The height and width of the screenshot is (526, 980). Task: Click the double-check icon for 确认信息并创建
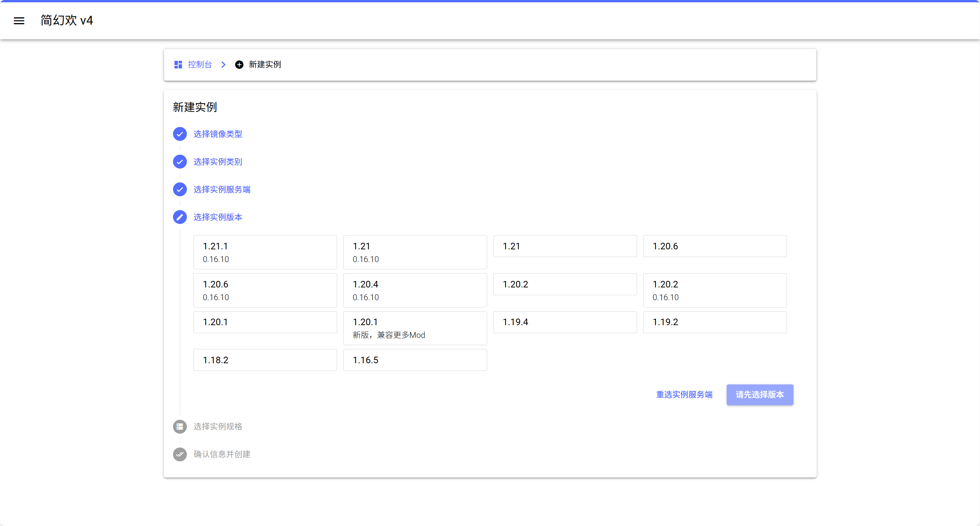(180, 454)
